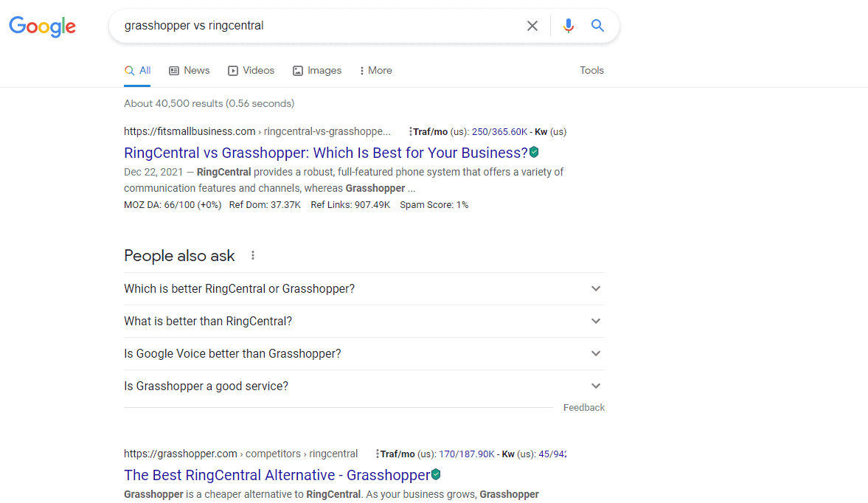Click green shield badge on Grasshopper alternative title
Screen dimensions: 868x503
436,474
